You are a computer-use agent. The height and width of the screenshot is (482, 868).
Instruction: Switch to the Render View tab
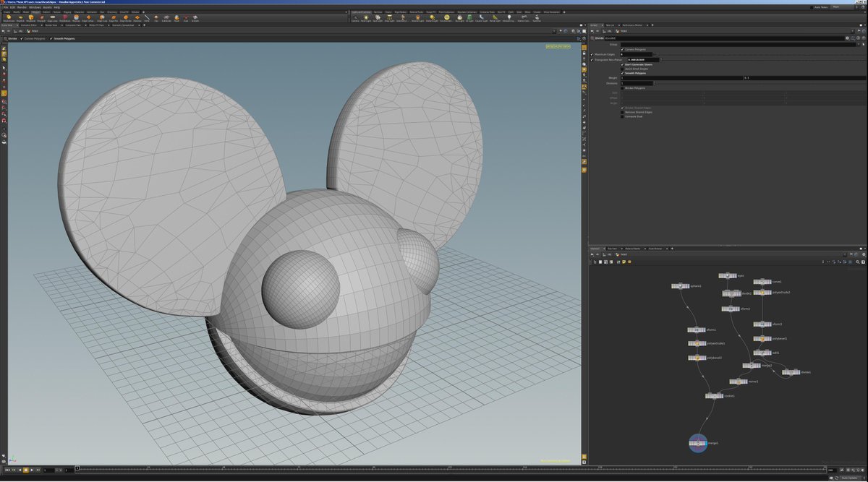pos(51,25)
